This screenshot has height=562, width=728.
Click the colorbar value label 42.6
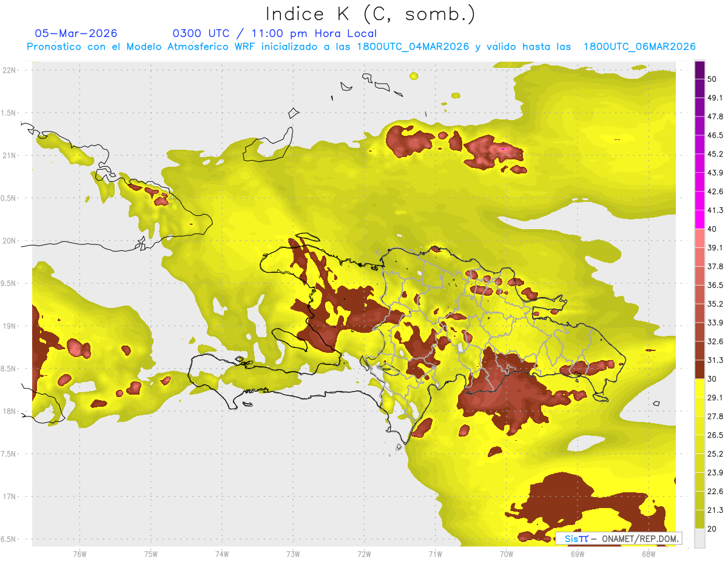pos(715,192)
